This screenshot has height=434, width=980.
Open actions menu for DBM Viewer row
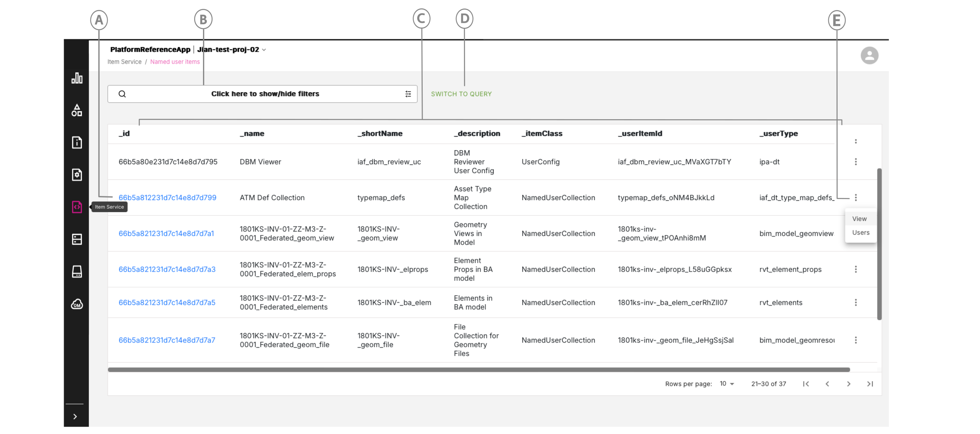coord(855,162)
